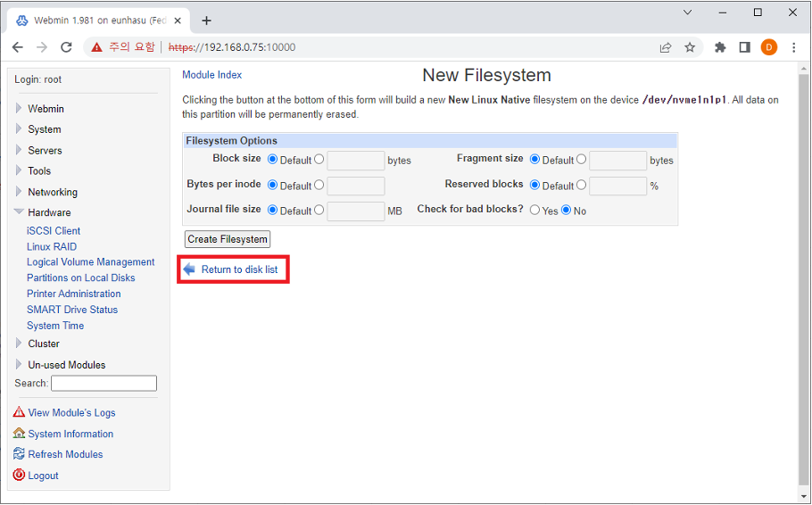Click the page's vertical scrollbar

pyautogui.click(x=804, y=268)
